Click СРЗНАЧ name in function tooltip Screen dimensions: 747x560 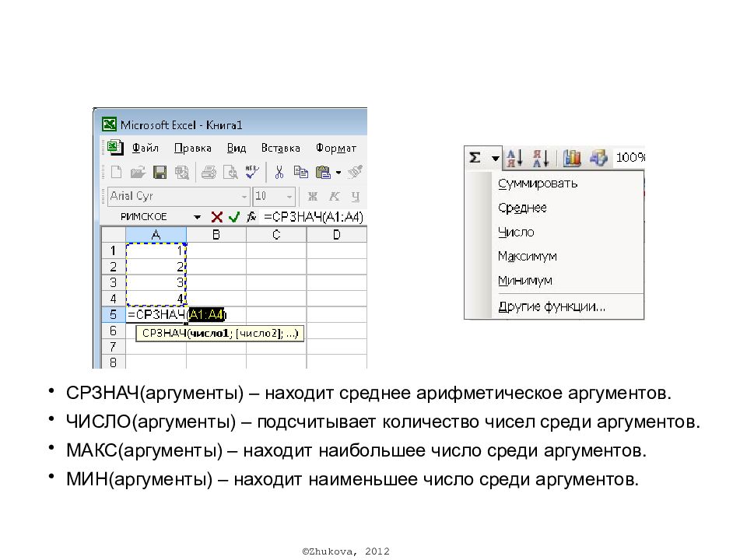pos(164,334)
